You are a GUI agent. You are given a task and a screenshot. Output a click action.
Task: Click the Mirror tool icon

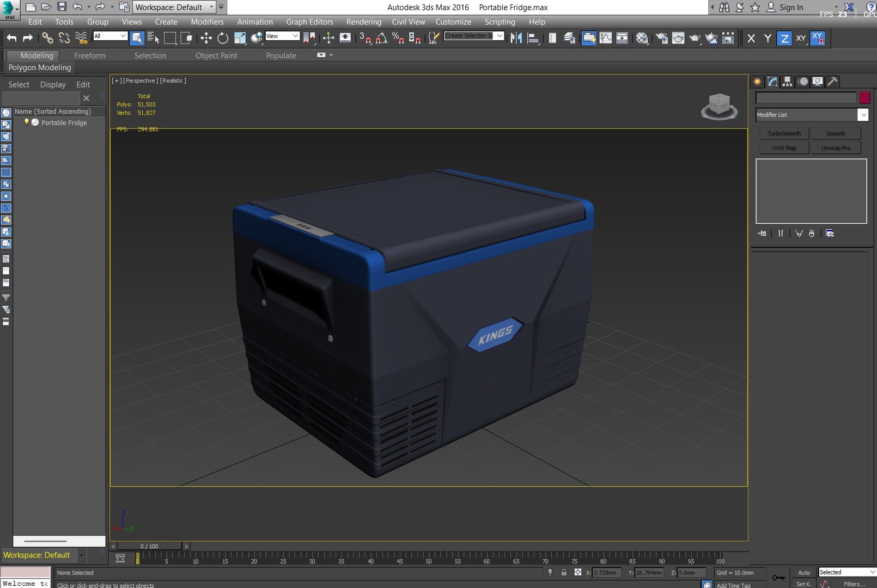[x=516, y=38]
